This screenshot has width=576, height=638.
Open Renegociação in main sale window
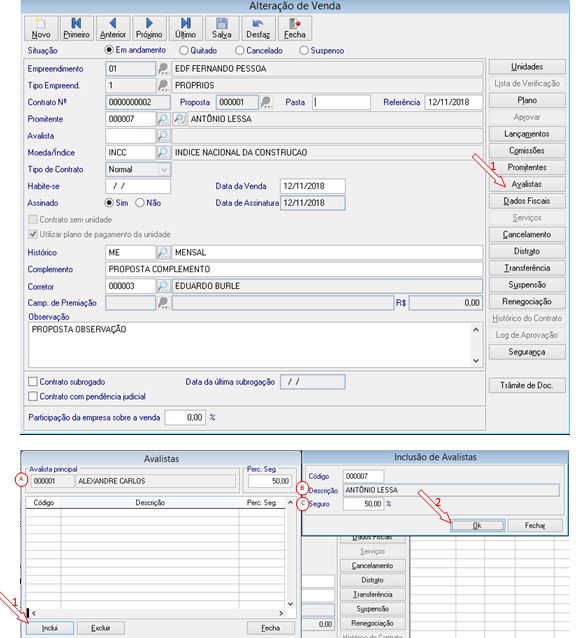click(527, 302)
